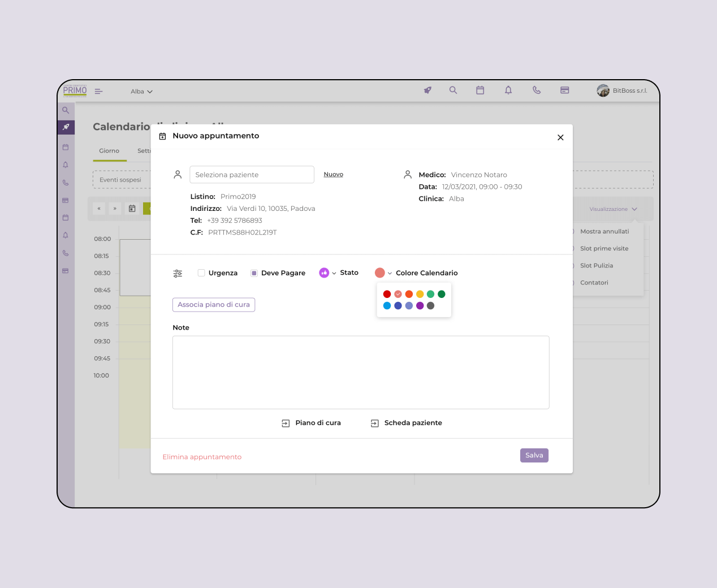Expand the Alba clinic selector
This screenshot has width=717, height=588.
point(141,91)
